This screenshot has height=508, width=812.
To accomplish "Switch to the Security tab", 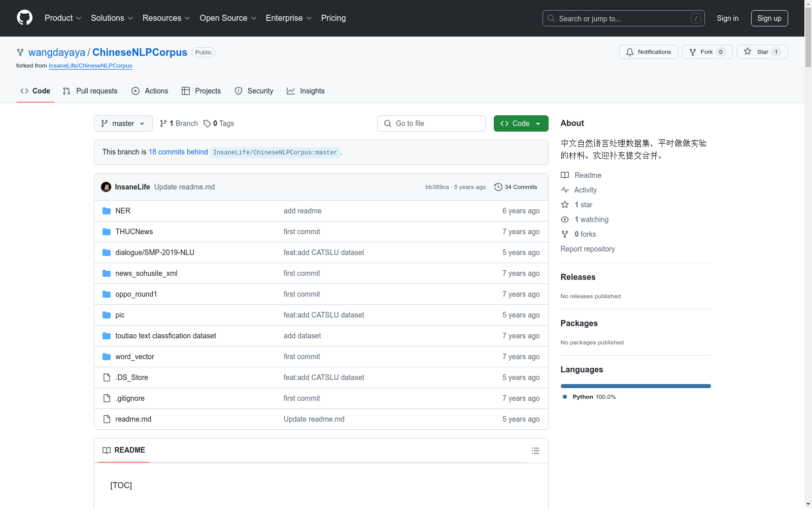I will (254, 91).
